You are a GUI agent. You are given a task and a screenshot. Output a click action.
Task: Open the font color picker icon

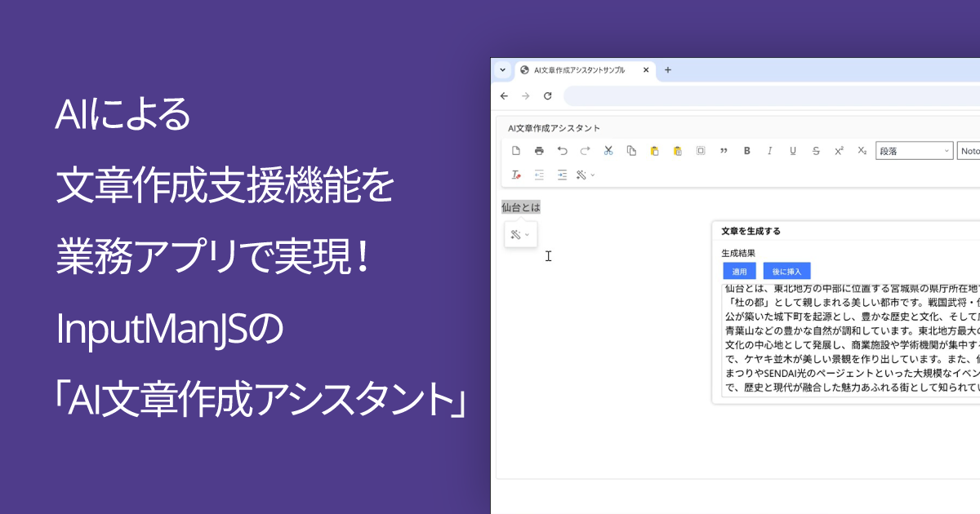pyautogui.click(x=515, y=175)
